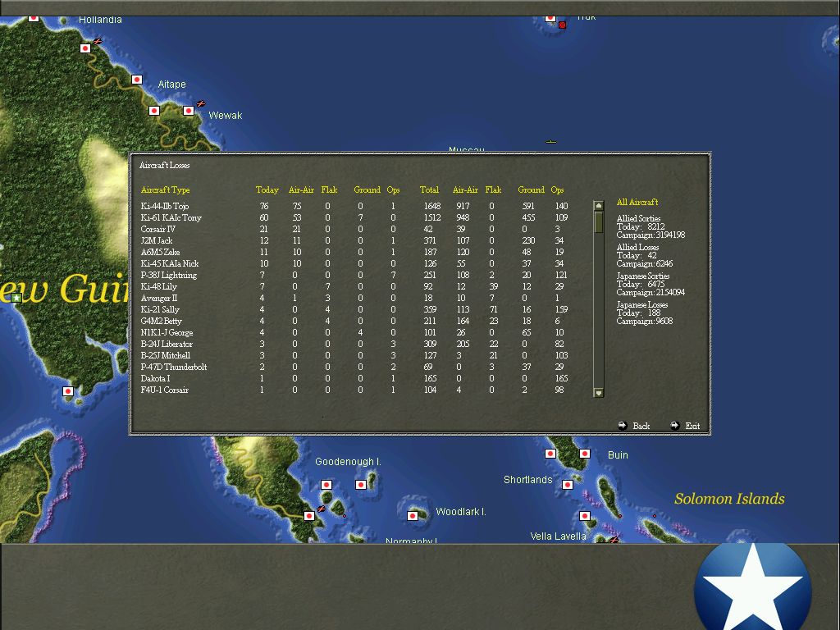The height and width of the screenshot is (630, 840).
Task: Select the A6M5 Zeke row
Action: pos(354,253)
